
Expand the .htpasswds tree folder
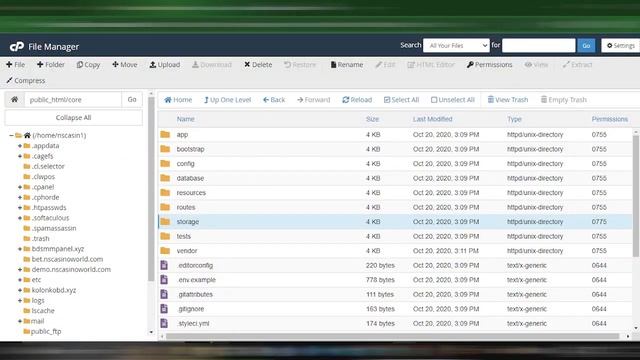click(x=20, y=207)
